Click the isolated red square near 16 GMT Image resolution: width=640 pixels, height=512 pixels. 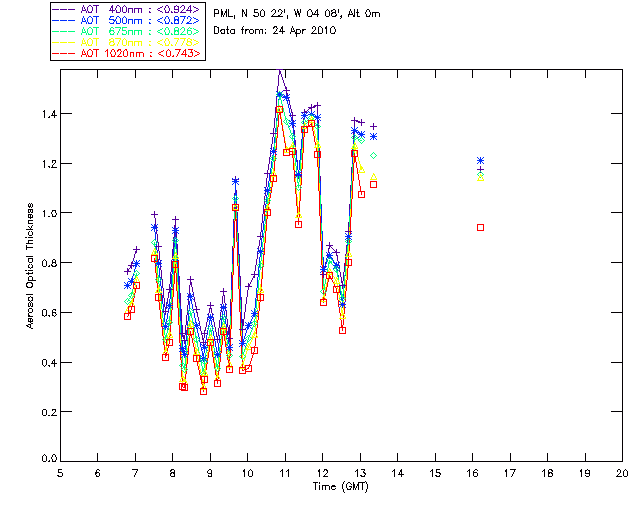pyautogui.click(x=481, y=227)
